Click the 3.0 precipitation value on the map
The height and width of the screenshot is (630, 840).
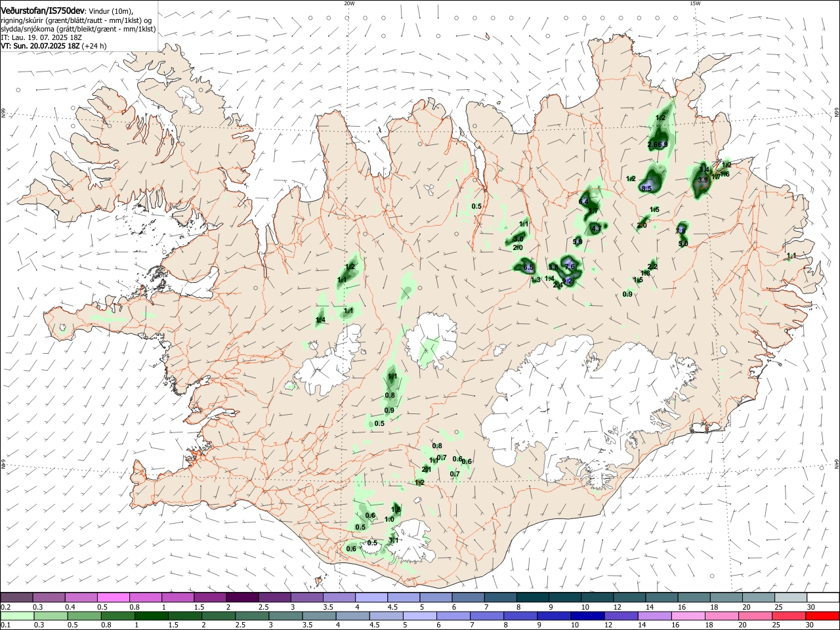pos(519,238)
